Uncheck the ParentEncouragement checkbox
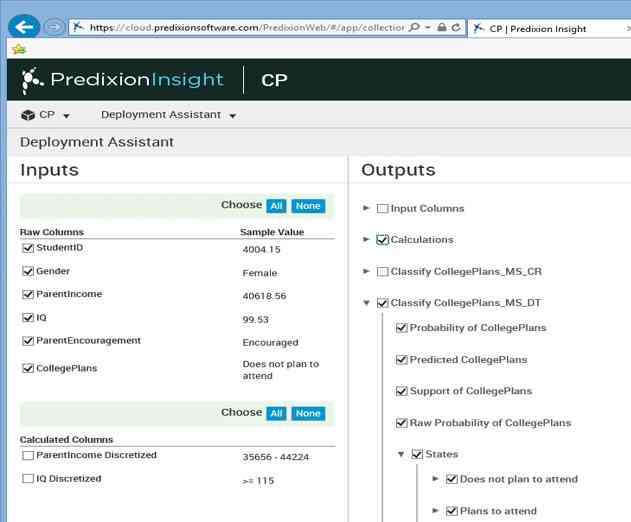 click(x=28, y=341)
